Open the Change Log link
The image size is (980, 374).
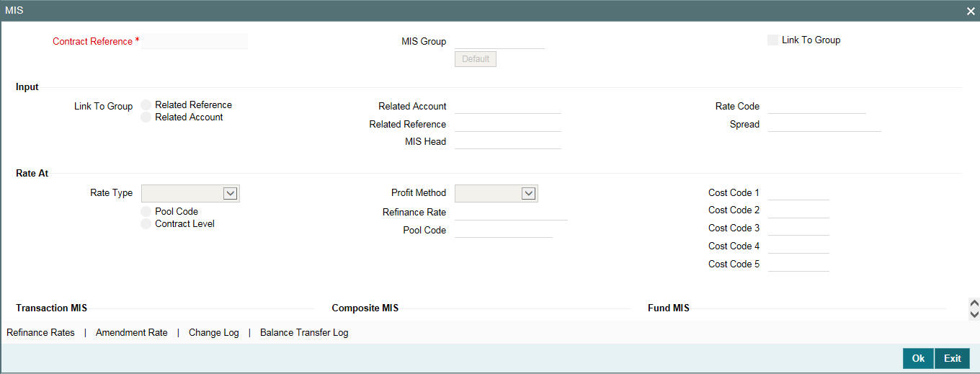point(214,333)
